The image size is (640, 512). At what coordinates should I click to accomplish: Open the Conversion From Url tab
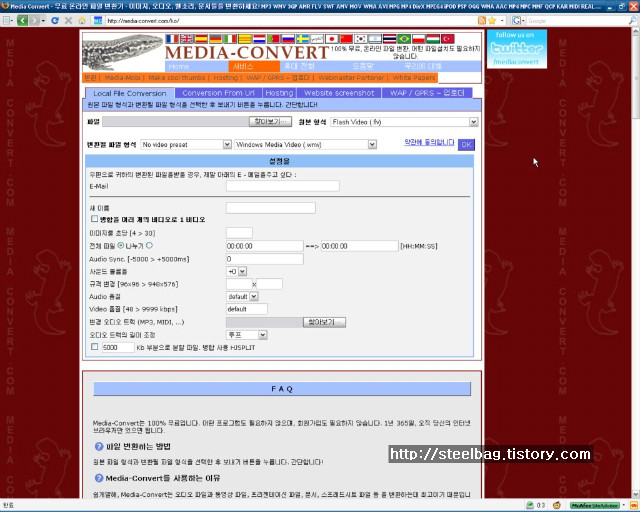click(x=218, y=93)
